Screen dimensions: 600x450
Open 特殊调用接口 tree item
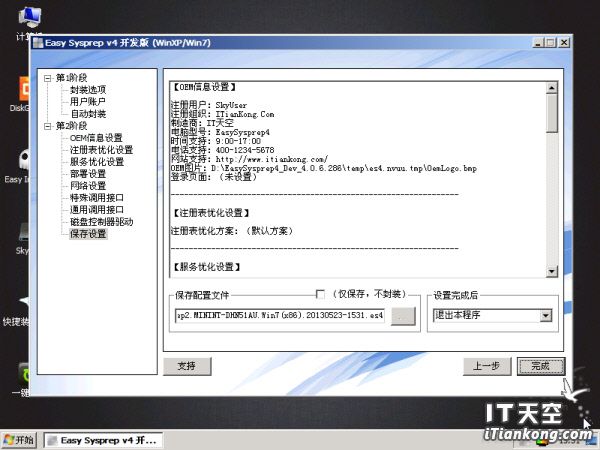97,197
